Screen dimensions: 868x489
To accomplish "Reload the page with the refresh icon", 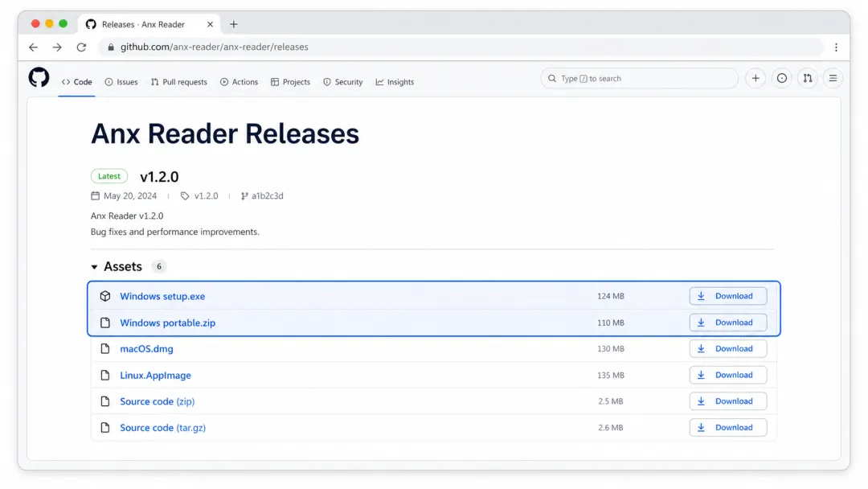I will pyautogui.click(x=81, y=47).
